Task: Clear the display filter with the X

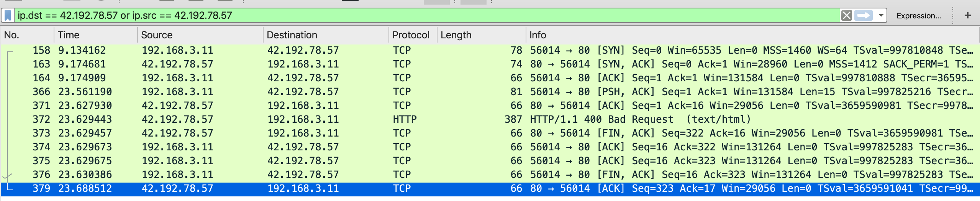Action: click(846, 16)
